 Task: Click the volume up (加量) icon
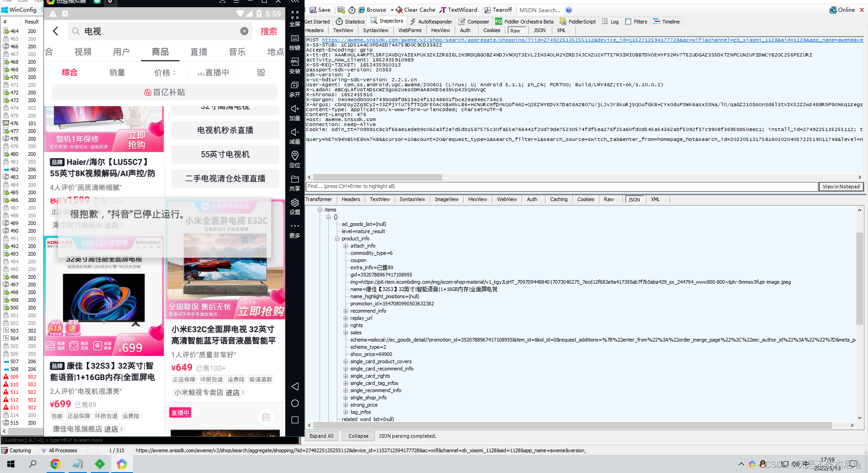295,109
